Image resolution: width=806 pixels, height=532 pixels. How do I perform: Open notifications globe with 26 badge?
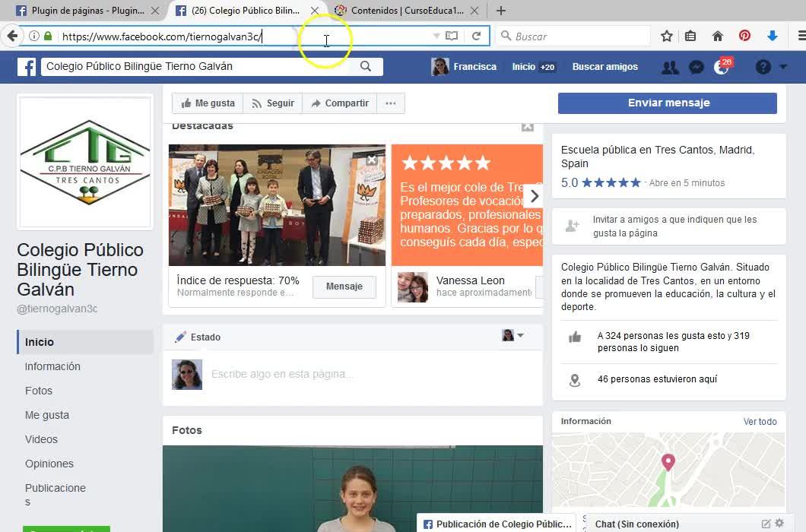tap(722, 66)
